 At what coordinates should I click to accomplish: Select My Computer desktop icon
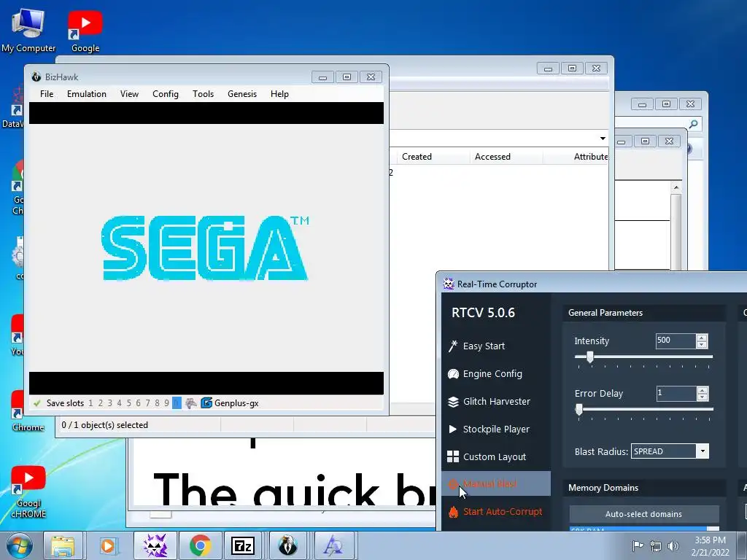[28, 31]
